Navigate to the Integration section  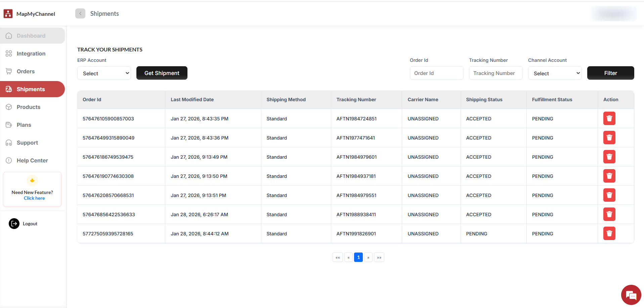(31, 53)
